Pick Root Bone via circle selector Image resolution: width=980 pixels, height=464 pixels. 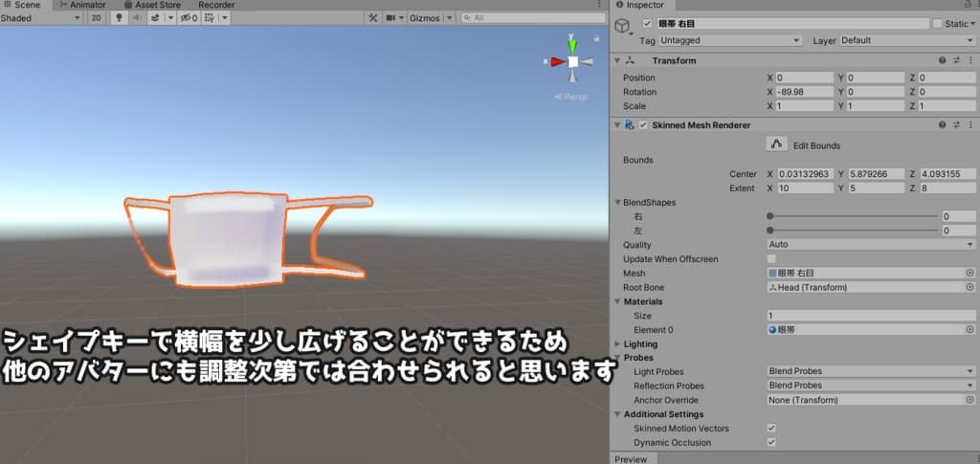click(970, 287)
